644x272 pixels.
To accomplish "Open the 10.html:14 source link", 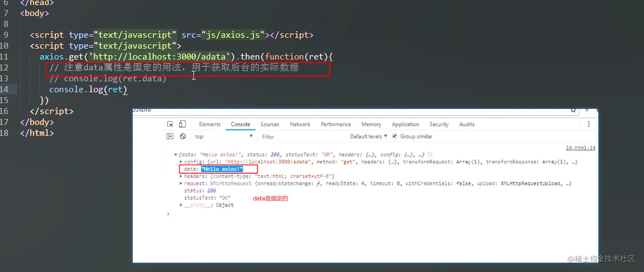I will point(581,148).
